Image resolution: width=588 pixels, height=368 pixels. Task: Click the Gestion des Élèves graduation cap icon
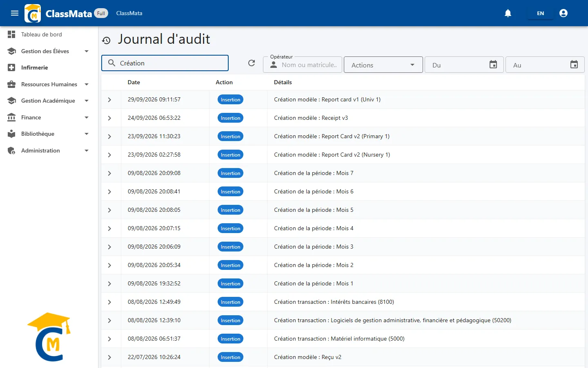(x=11, y=51)
